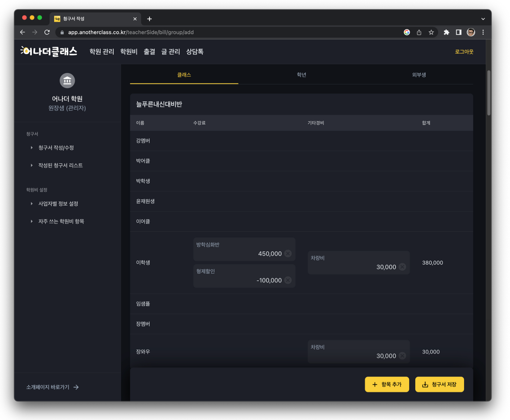Open the Google icon in address bar
The width and height of the screenshot is (510, 420).
click(x=407, y=32)
